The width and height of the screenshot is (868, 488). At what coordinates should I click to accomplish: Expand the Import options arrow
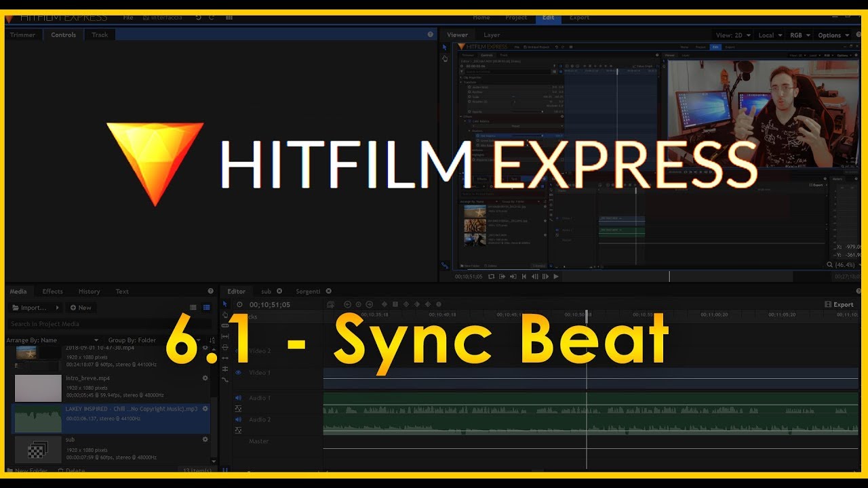57,308
